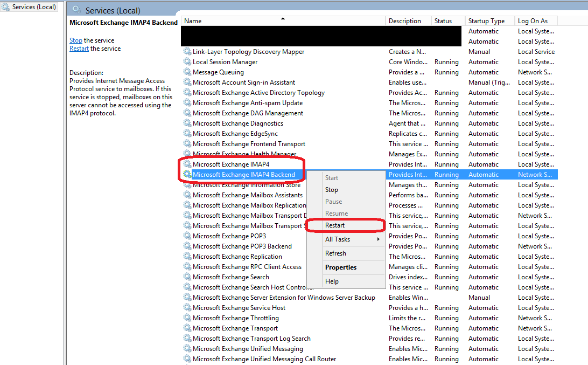Click gear icon for Exchange Anti-spam Update

pyautogui.click(x=187, y=102)
